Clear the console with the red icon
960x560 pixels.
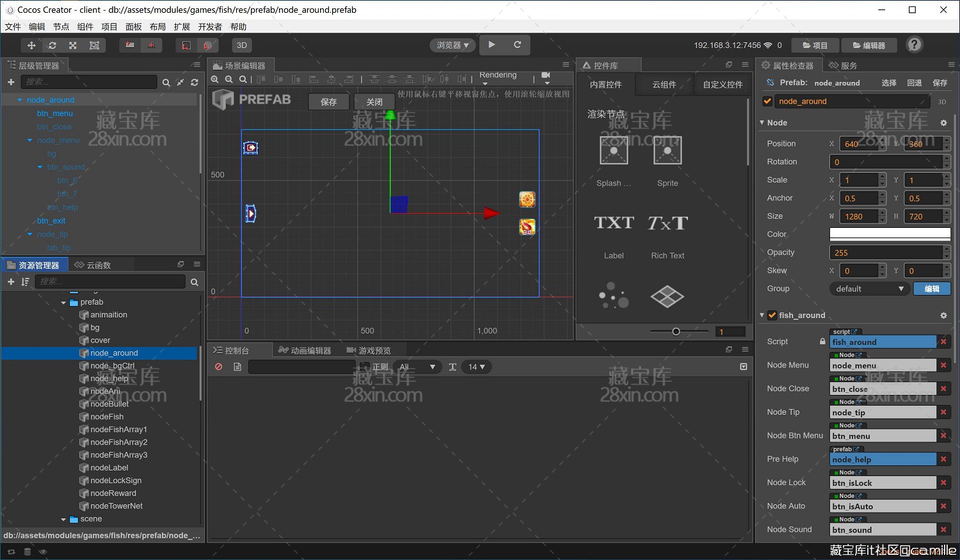219,367
